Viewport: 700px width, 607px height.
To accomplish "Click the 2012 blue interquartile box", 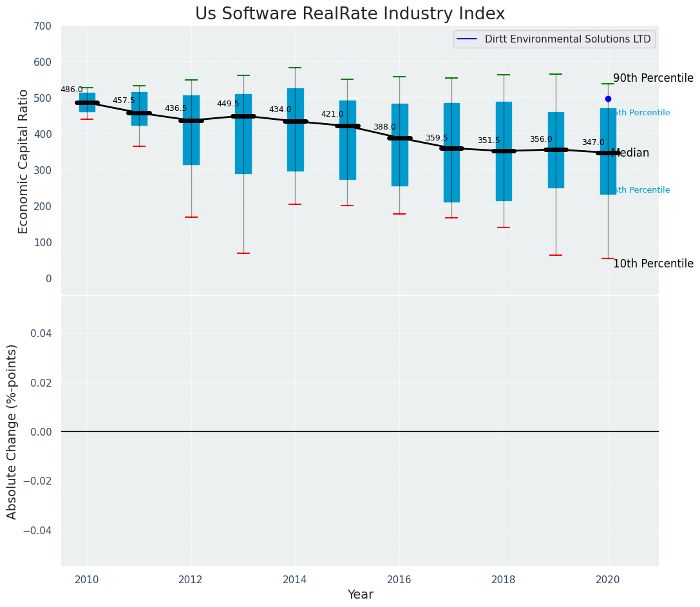I will 191,130.
